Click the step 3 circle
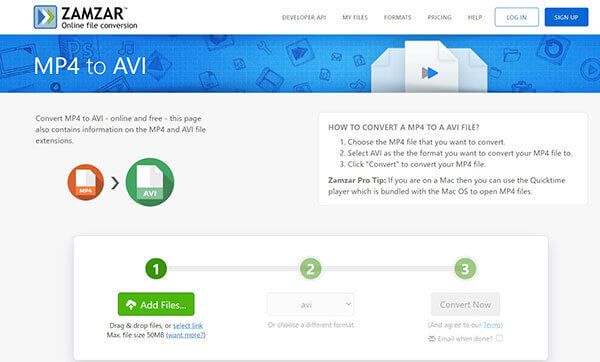600x362 pixels. (x=465, y=269)
